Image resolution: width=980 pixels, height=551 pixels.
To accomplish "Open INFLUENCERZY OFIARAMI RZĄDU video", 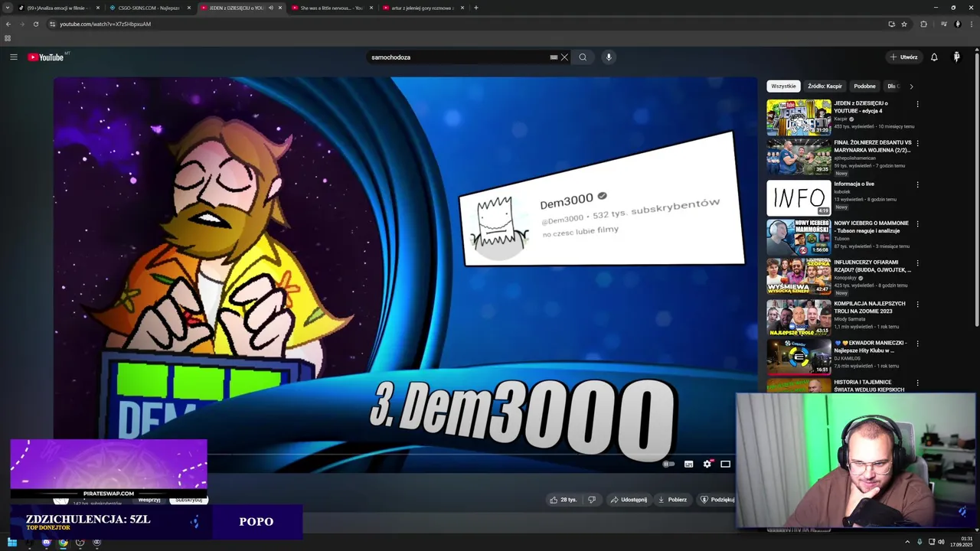I will [x=799, y=276].
